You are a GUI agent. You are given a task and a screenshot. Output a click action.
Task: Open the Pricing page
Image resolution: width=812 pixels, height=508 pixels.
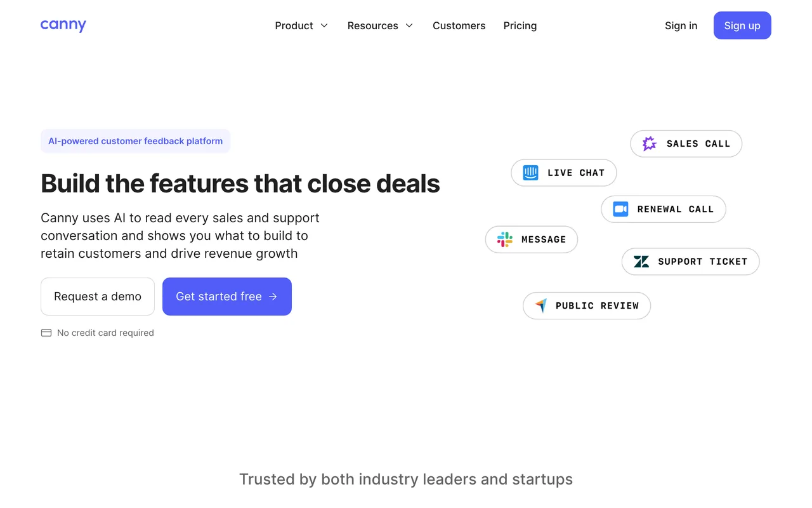(x=520, y=25)
